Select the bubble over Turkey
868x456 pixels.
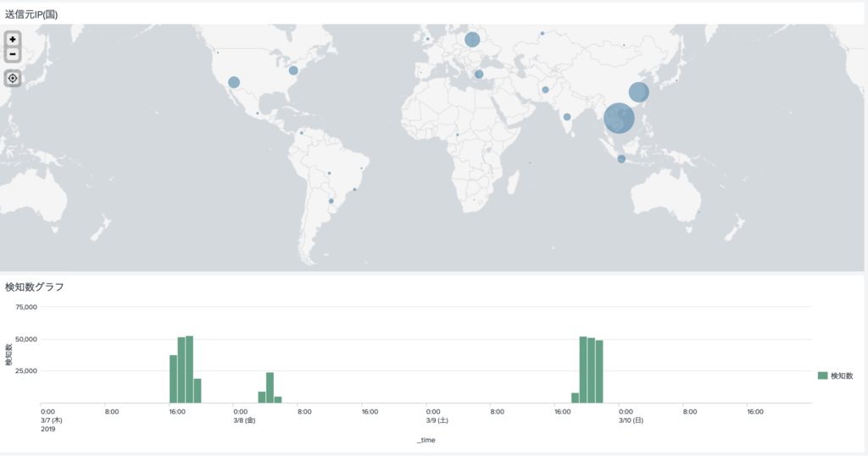coord(479,74)
